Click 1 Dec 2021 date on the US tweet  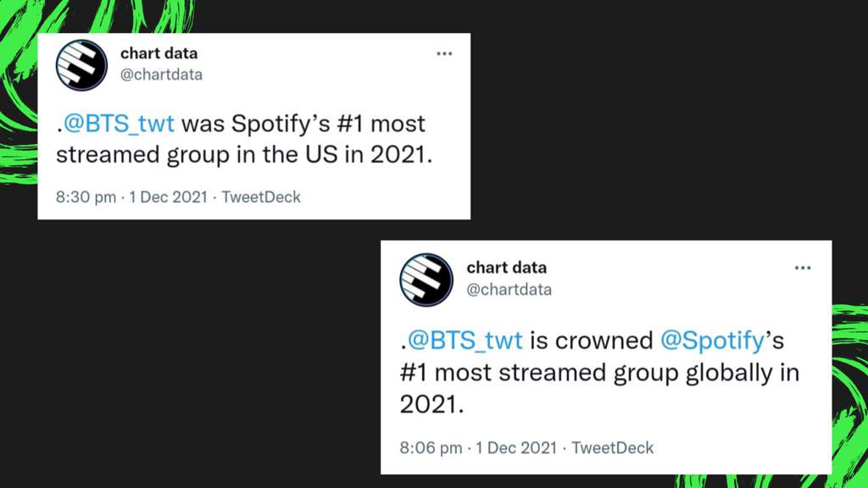(169, 197)
